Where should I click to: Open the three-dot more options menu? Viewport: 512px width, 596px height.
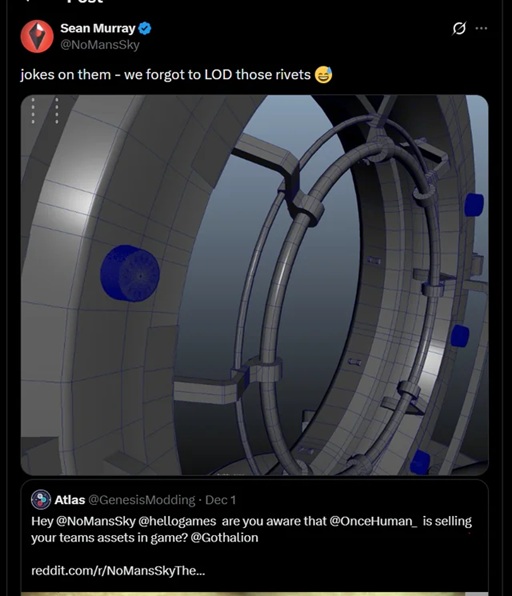coord(481,28)
